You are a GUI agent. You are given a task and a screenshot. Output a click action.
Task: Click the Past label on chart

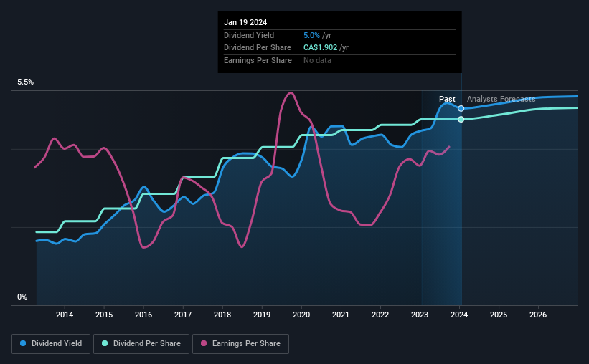coord(447,99)
